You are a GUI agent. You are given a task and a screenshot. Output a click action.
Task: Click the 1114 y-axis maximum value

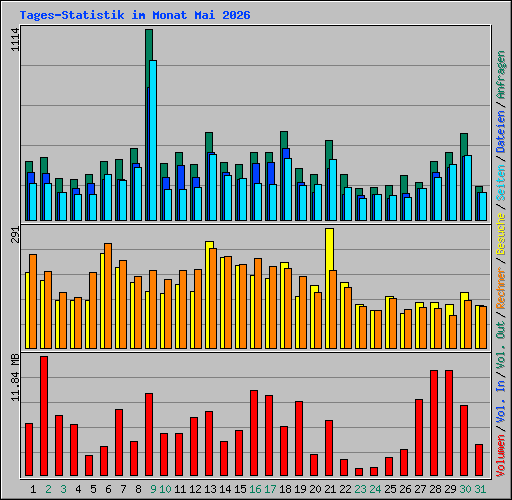click(x=15, y=39)
